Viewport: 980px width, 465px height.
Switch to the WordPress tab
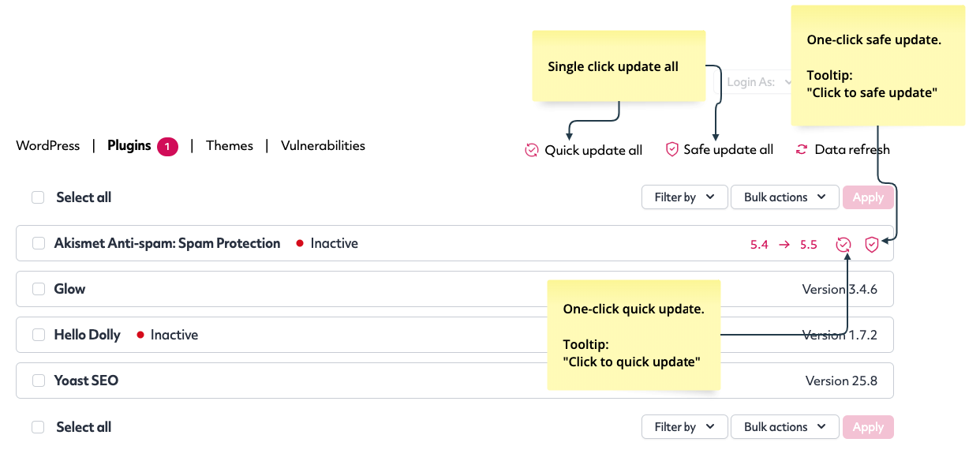pyautogui.click(x=47, y=146)
